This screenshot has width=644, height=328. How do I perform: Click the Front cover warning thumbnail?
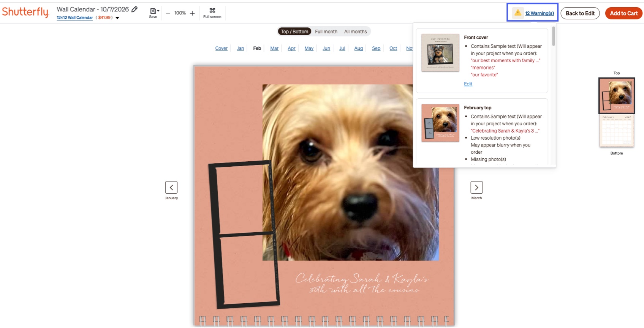point(440,53)
